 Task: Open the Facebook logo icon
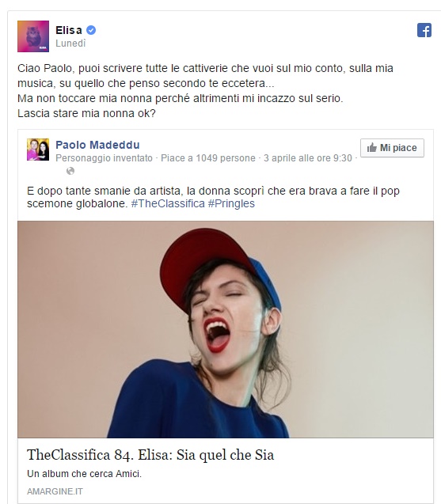point(424,30)
